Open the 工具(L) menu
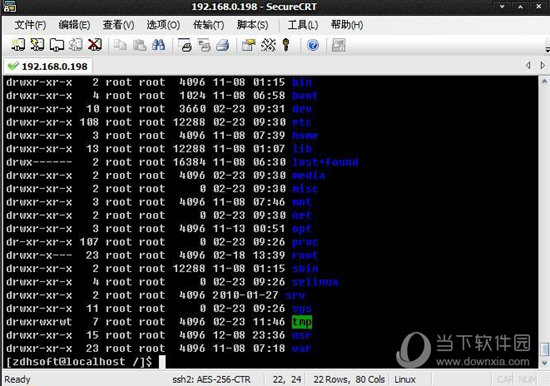This screenshot has height=386, width=550. [303, 25]
